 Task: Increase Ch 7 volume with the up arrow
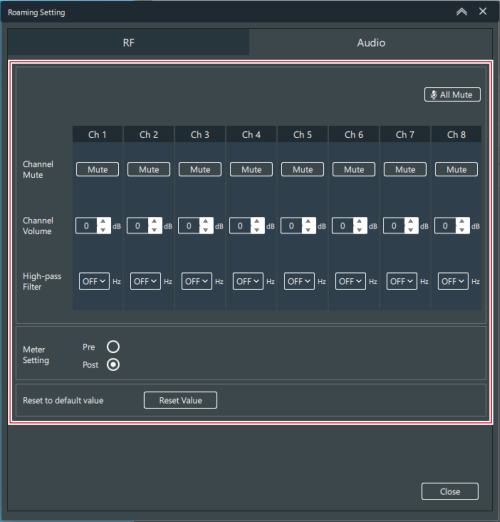pyautogui.click(x=411, y=222)
